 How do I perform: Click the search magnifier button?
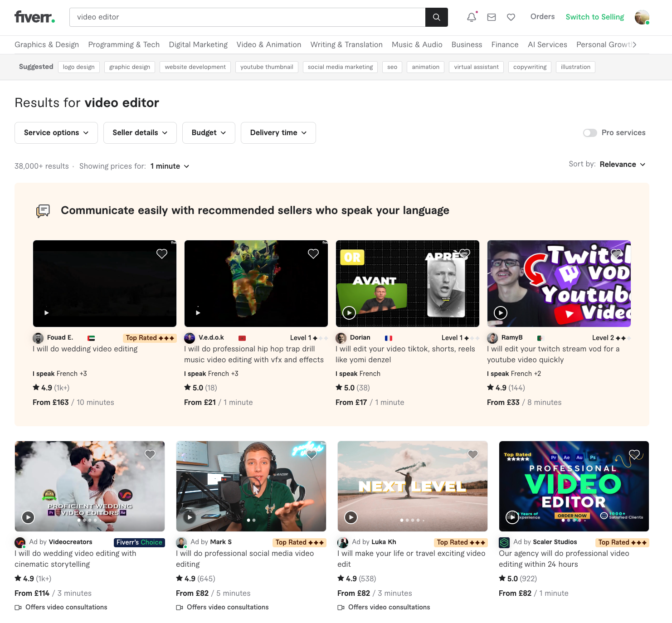[436, 17]
